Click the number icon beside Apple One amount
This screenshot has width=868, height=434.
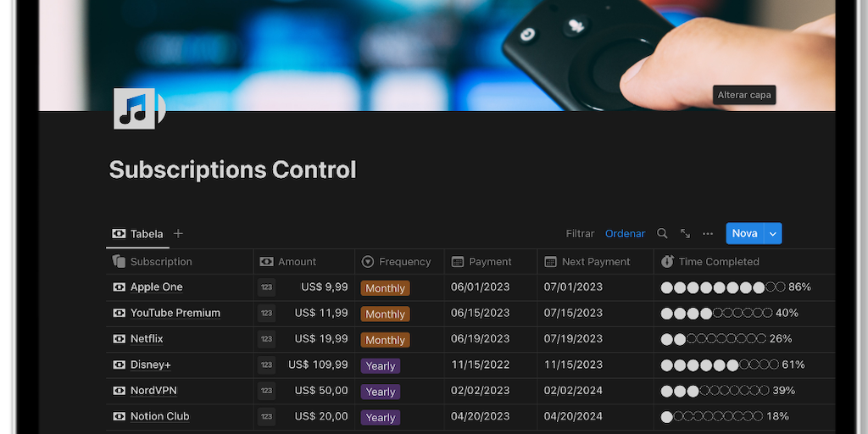[266, 287]
